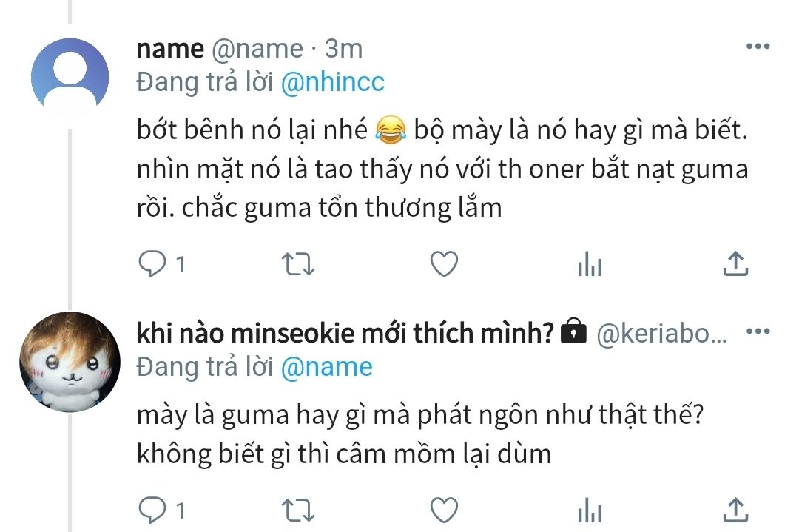Open the @keriabo... handle
The image size is (799, 532).
click(x=661, y=334)
